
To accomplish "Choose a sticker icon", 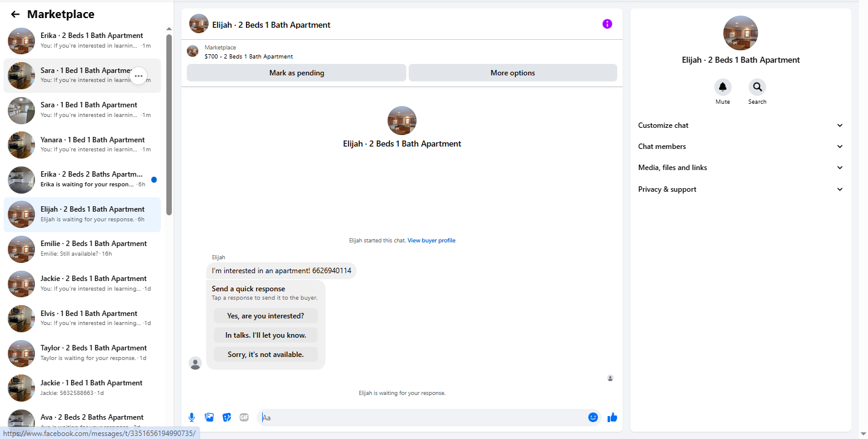I will (x=227, y=417).
